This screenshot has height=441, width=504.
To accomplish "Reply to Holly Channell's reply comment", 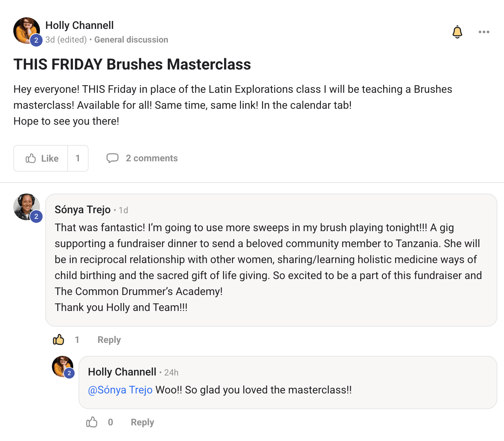I will click(142, 422).
